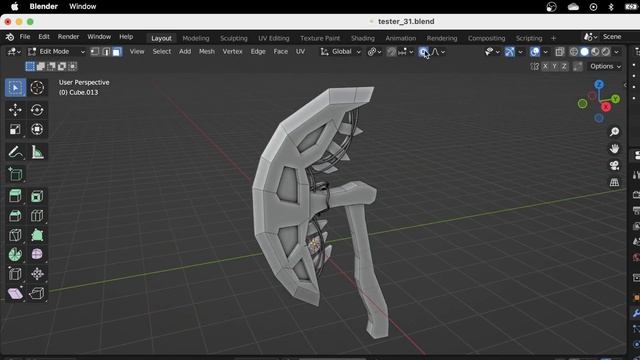Open the Render menu
The image size is (640, 360).
[x=68, y=37]
